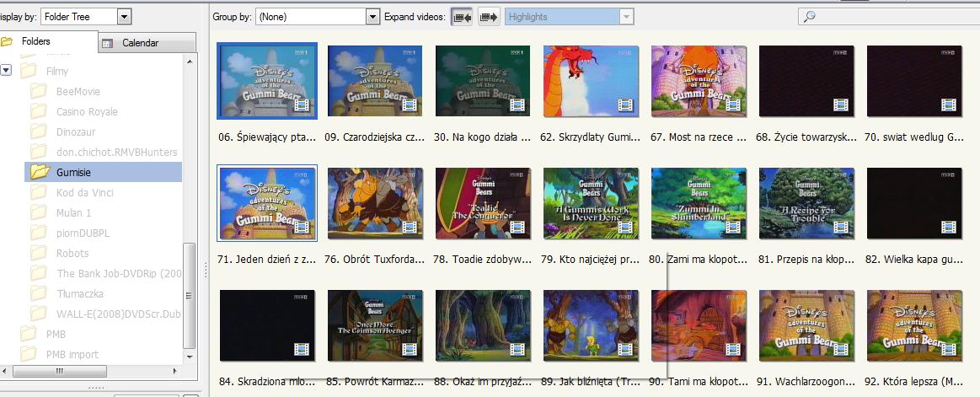Click film strip icon on video 78 thumbnail

pyautogui.click(x=517, y=227)
